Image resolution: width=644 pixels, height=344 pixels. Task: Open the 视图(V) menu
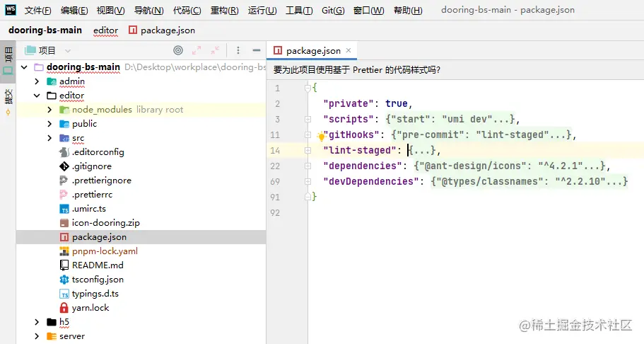tap(110, 11)
